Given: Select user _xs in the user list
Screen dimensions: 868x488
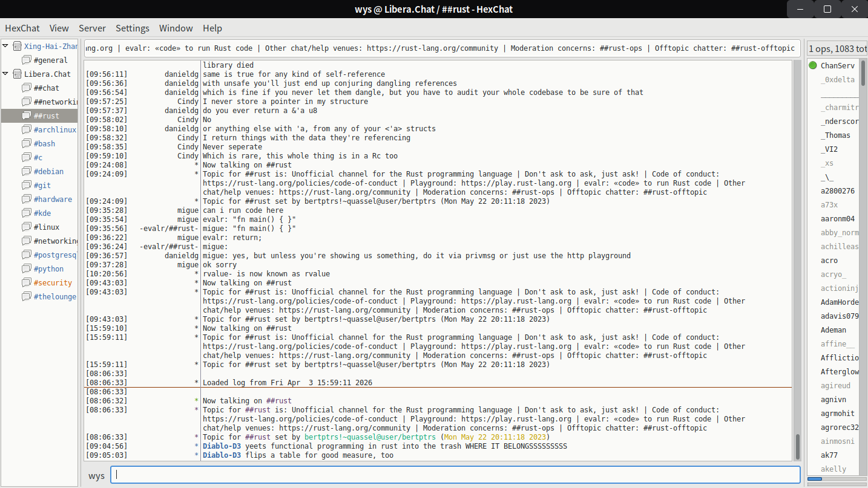Looking at the screenshot, I should 827,163.
